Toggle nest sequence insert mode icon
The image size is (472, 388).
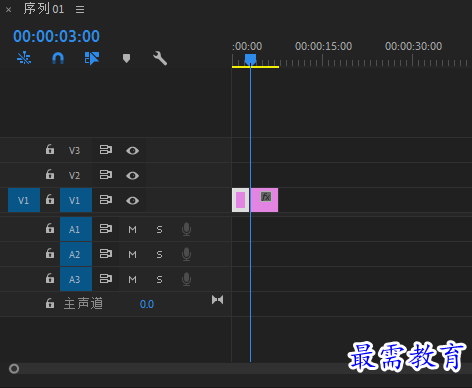24,58
